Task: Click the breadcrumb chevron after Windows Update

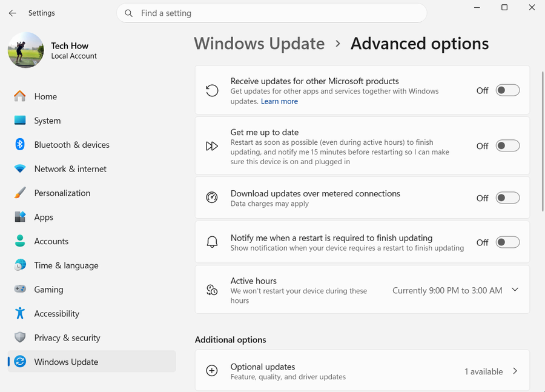Action: 338,44
